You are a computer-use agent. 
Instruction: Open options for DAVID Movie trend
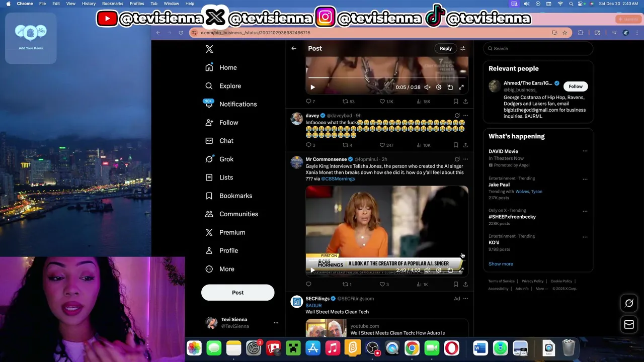(585, 151)
